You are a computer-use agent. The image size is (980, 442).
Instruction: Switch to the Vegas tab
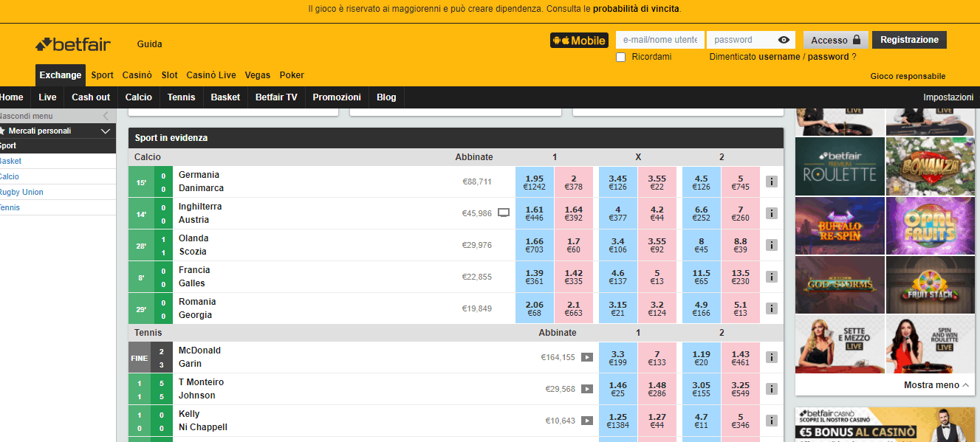tap(258, 75)
